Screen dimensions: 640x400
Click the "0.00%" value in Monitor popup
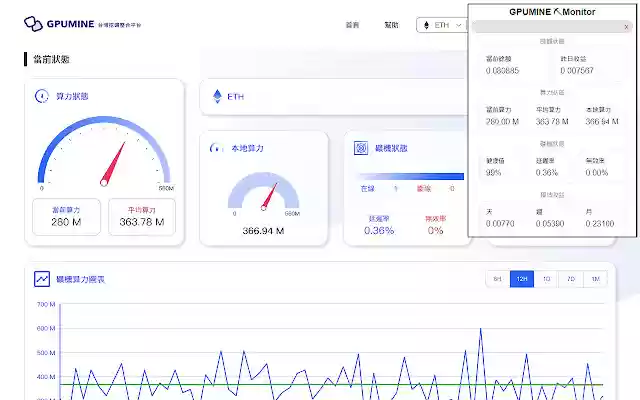click(x=597, y=173)
